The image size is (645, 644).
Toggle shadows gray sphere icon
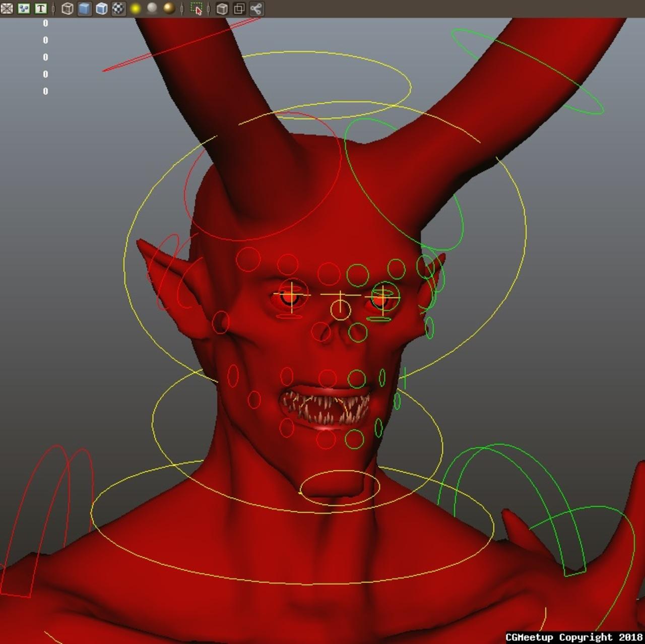(152, 8)
